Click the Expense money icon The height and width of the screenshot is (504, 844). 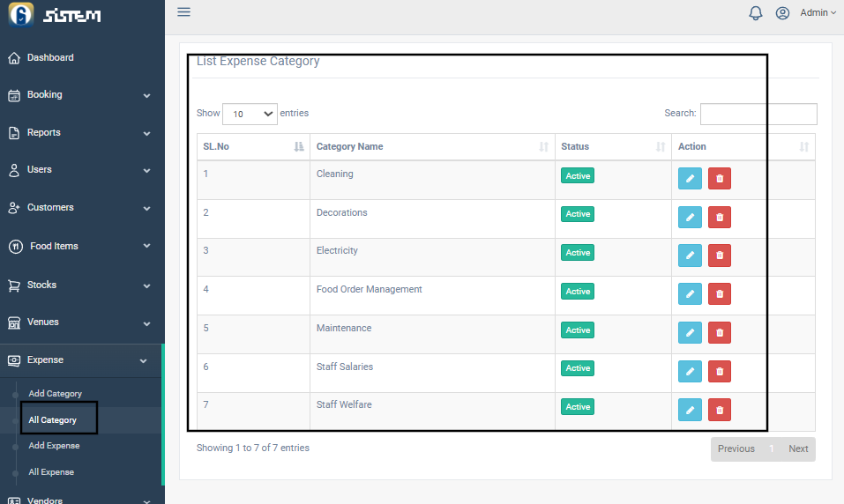14,360
